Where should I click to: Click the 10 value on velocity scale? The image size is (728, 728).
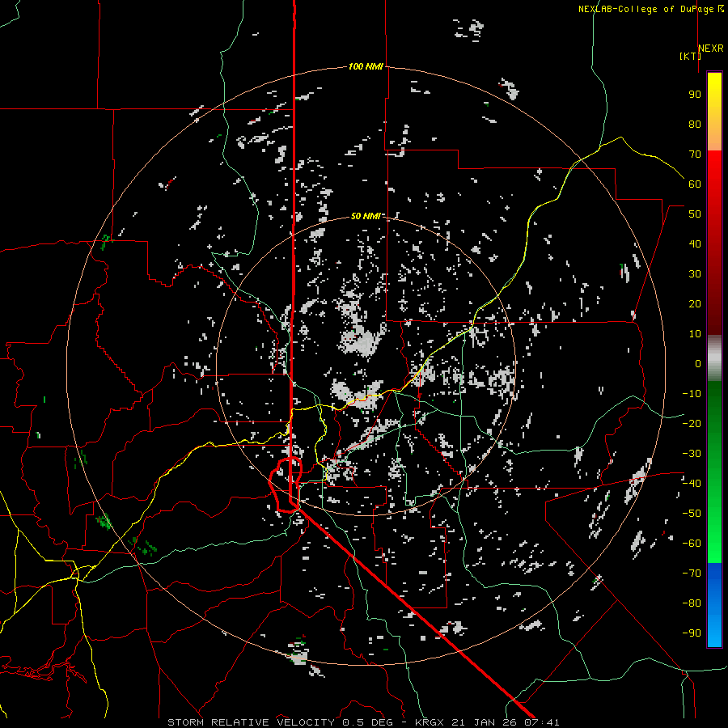(x=695, y=334)
